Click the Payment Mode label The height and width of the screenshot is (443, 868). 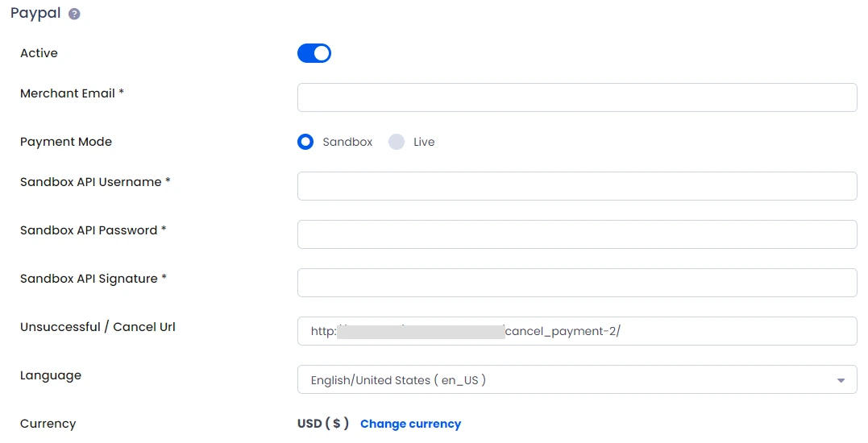pyautogui.click(x=66, y=142)
